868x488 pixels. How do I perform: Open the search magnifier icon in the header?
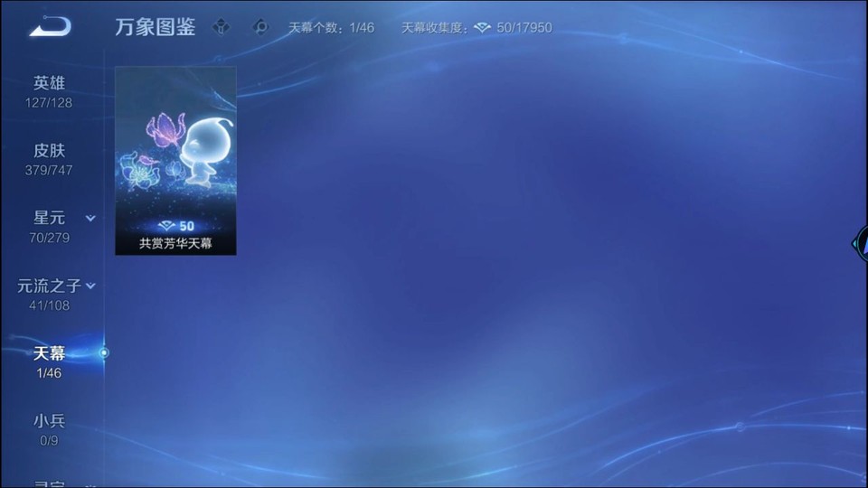click(260, 27)
